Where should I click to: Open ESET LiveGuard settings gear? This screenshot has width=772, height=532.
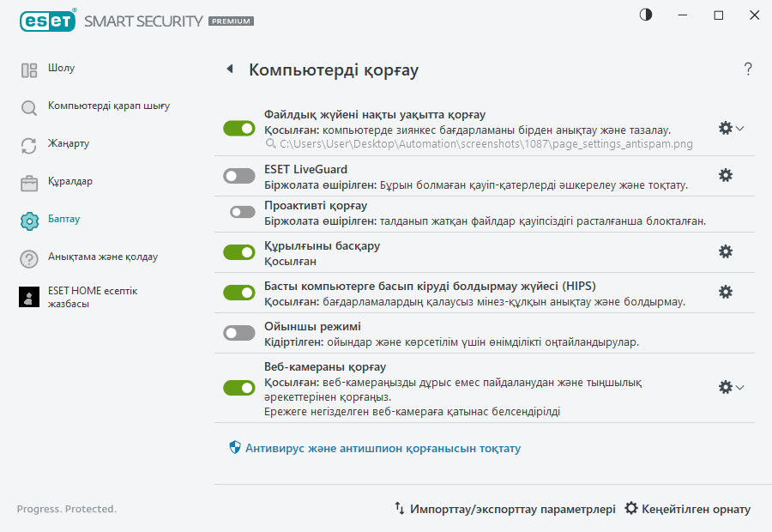click(726, 175)
